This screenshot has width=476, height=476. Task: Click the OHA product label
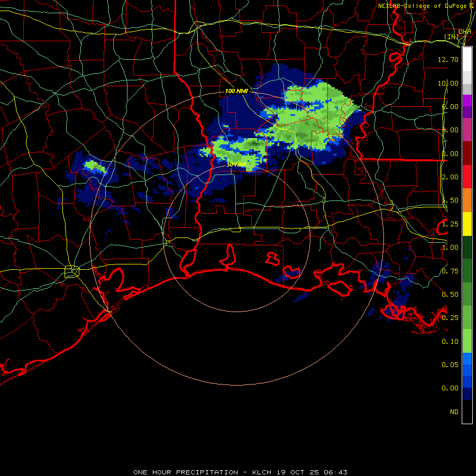pyautogui.click(x=465, y=32)
